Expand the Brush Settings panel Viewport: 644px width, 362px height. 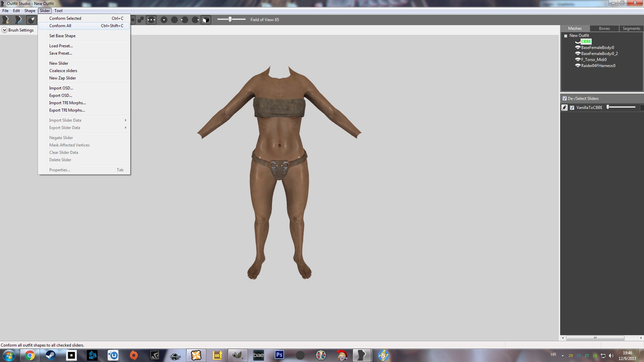(x=4, y=30)
